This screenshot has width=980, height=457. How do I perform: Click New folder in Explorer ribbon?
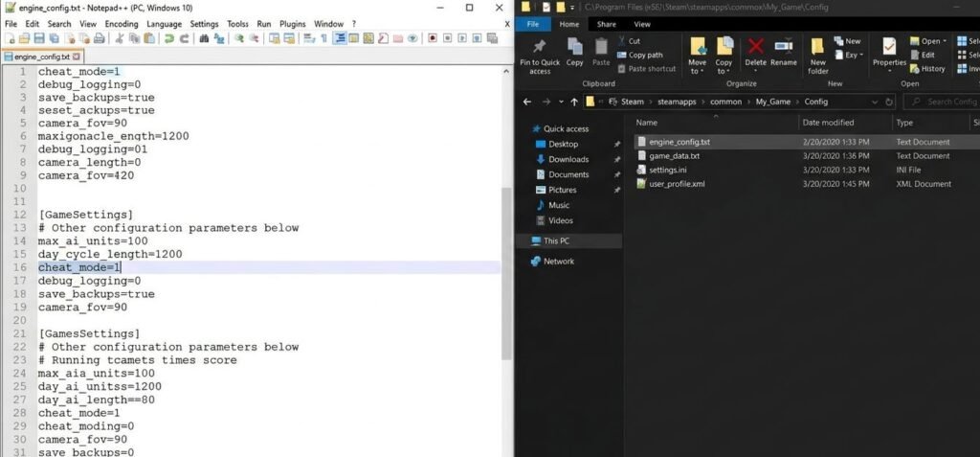(817, 57)
